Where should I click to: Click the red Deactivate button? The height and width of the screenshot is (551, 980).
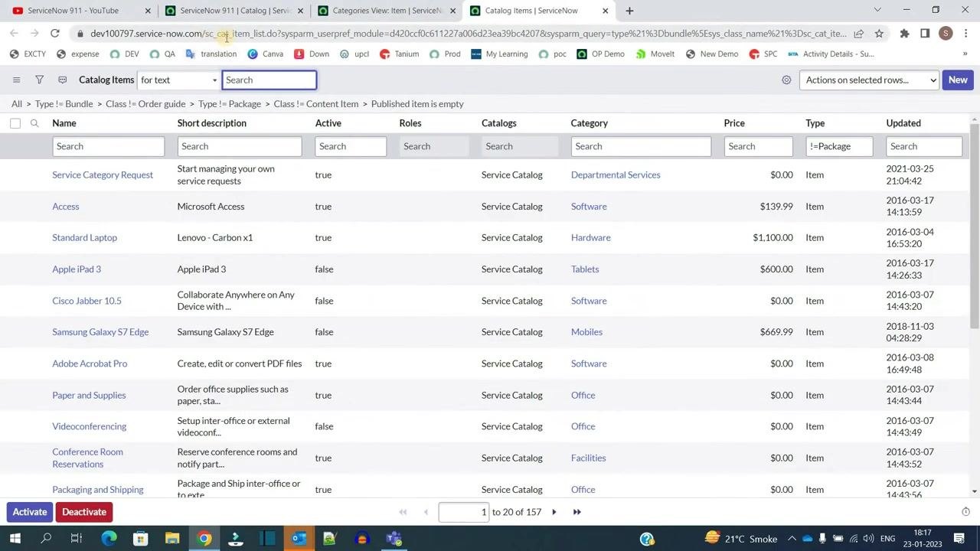click(x=84, y=512)
